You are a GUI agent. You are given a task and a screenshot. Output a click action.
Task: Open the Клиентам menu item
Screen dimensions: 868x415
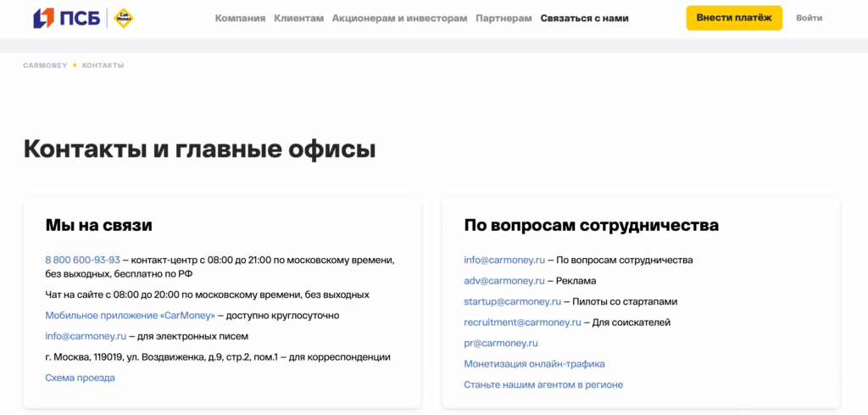tap(298, 18)
